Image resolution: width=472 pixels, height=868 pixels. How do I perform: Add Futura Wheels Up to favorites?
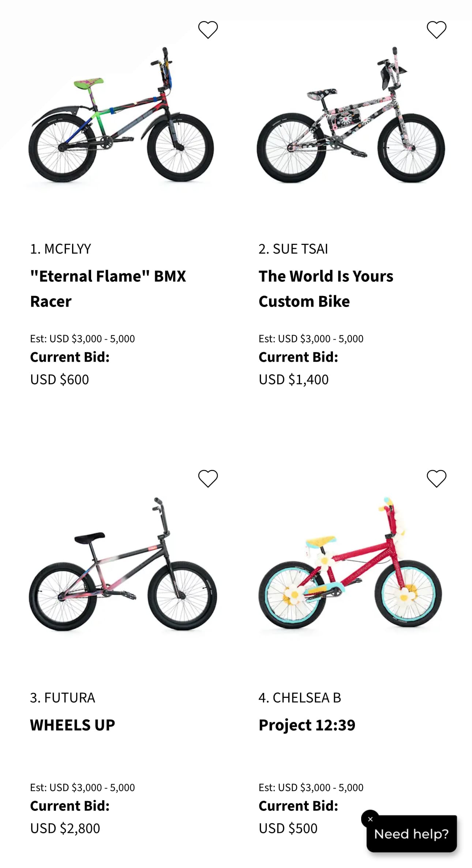(208, 479)
